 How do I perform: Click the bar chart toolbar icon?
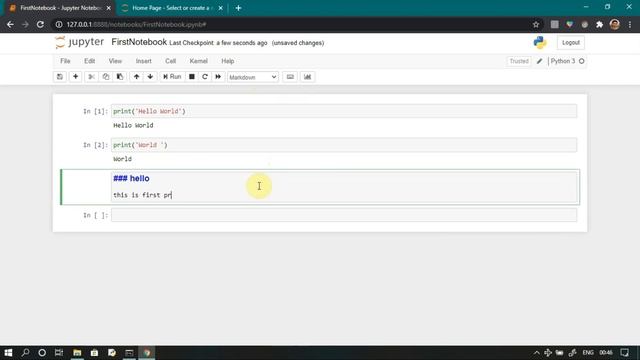pyautogui.click(x=307, y=77)
